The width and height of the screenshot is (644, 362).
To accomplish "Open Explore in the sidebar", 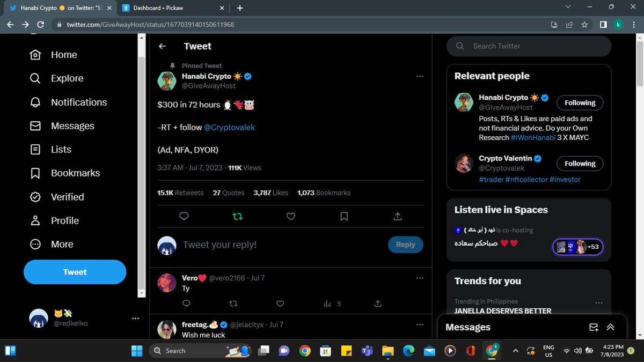I will point(56,78).
